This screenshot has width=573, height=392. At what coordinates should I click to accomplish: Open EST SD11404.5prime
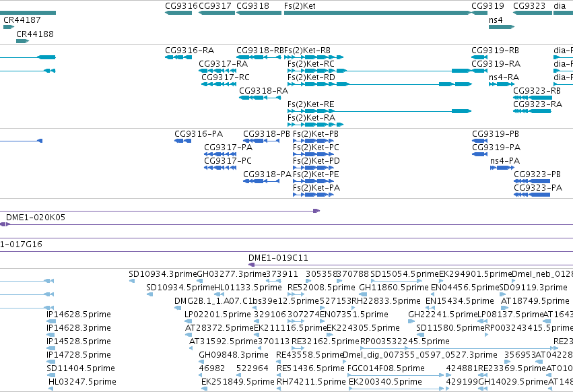pyautogui.click(x=81, y=368)
